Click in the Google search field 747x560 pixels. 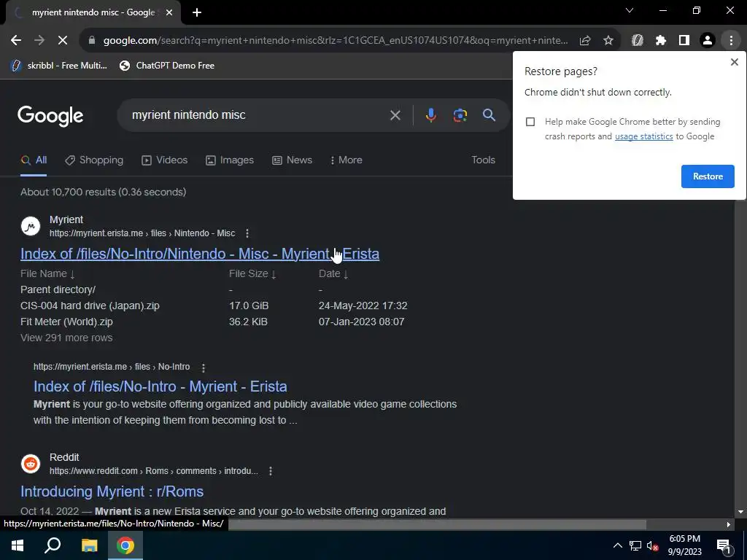[258, 114]
